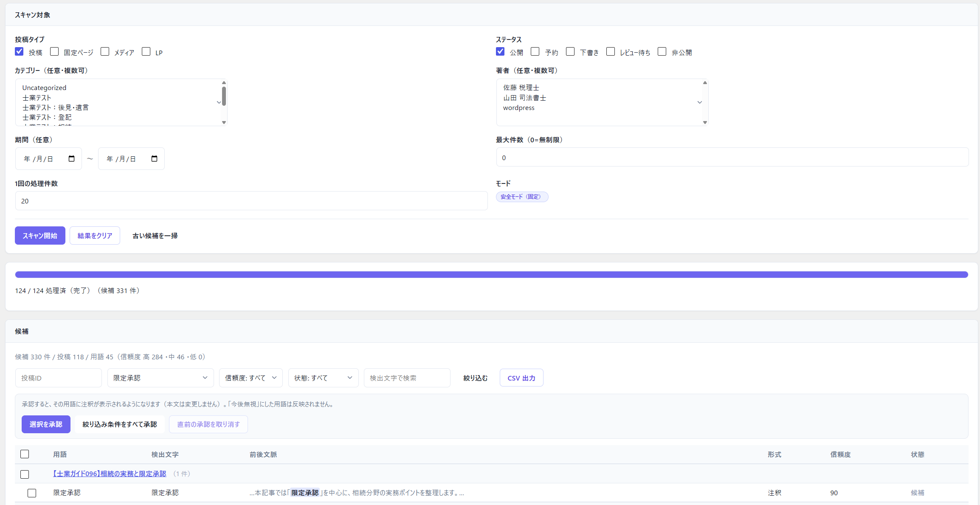Click the 絞り込む filter button
Image resolution: width=980 pixels, height=505 pixels.
475,378
